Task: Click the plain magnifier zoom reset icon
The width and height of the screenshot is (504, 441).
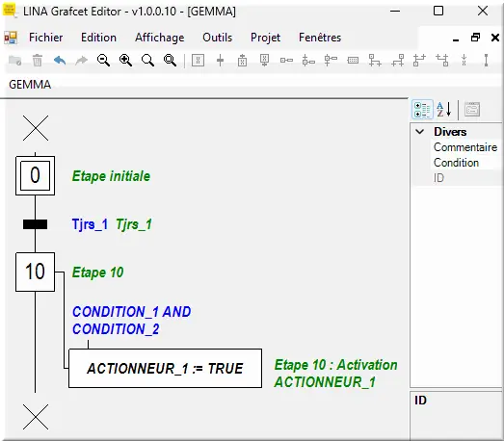Action: pos(147,61)
